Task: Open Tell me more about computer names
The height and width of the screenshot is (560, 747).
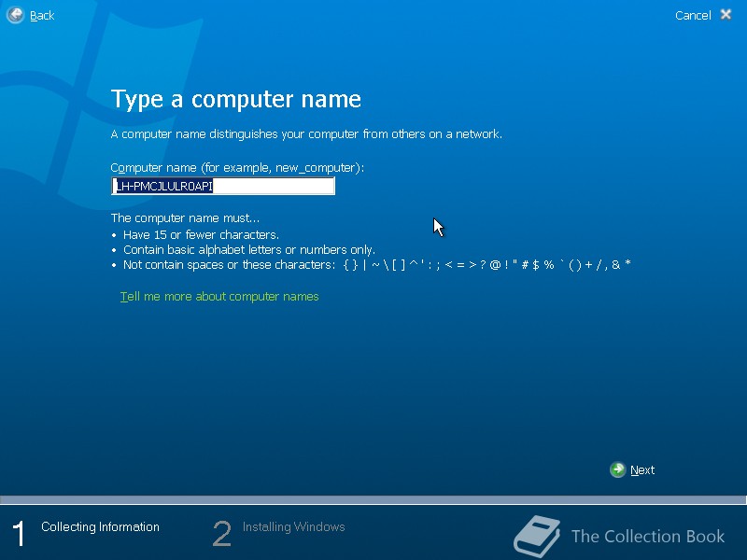Action: [x=219, y=297]
